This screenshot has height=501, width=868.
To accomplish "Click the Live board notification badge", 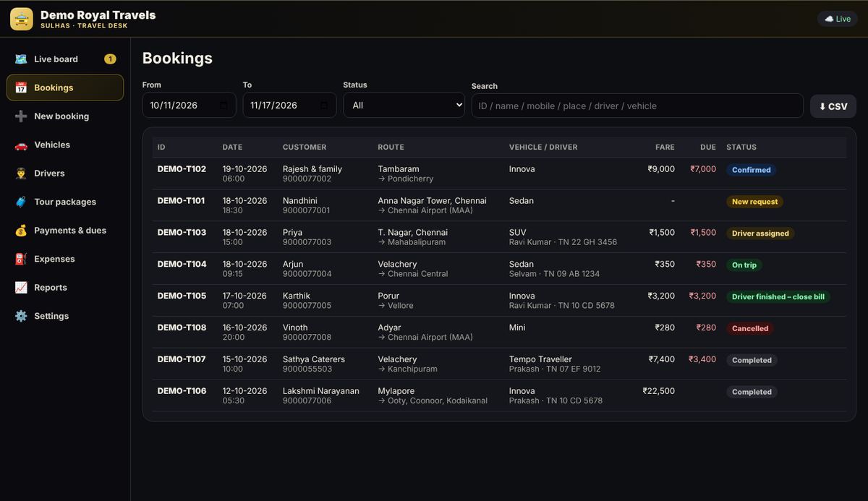I will click(110, 59).
